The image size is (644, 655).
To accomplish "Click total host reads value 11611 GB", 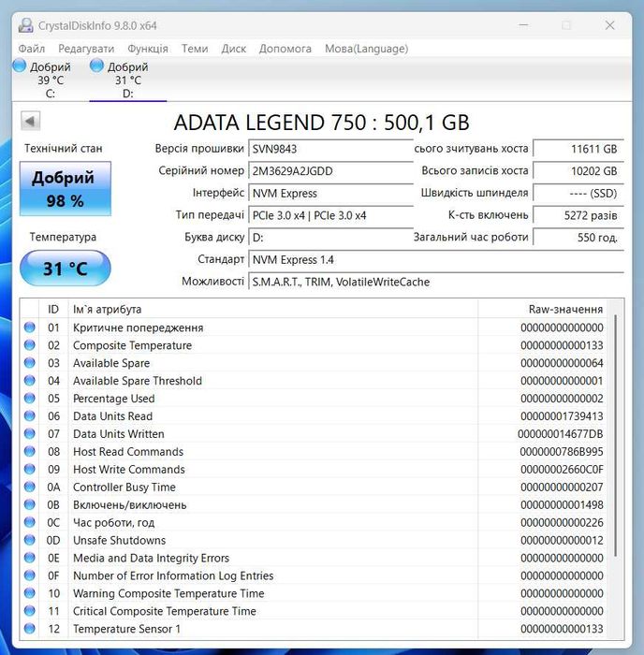I will pyautogui.click(x=578, y=149).
